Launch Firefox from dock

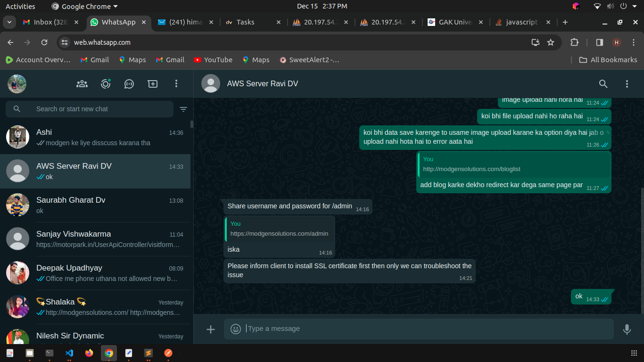pos(89,353)
